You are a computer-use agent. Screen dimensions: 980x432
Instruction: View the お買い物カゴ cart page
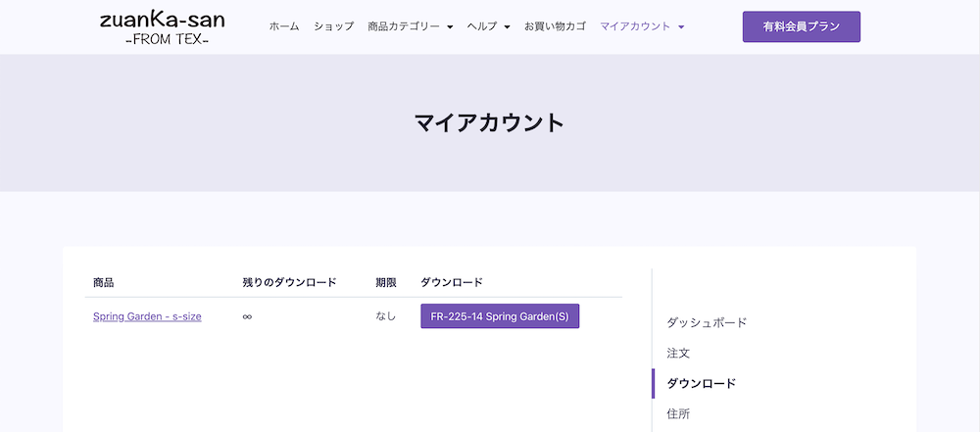[555, 26]
